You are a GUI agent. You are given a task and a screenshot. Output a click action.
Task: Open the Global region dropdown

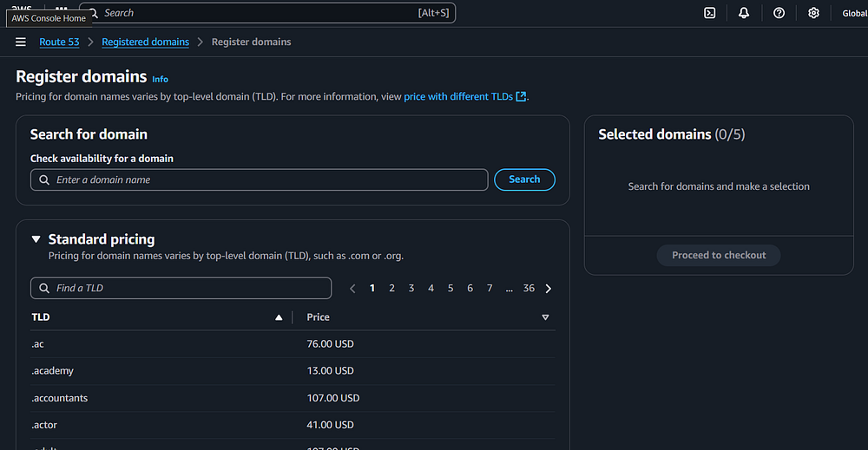(x=854, y=13)
